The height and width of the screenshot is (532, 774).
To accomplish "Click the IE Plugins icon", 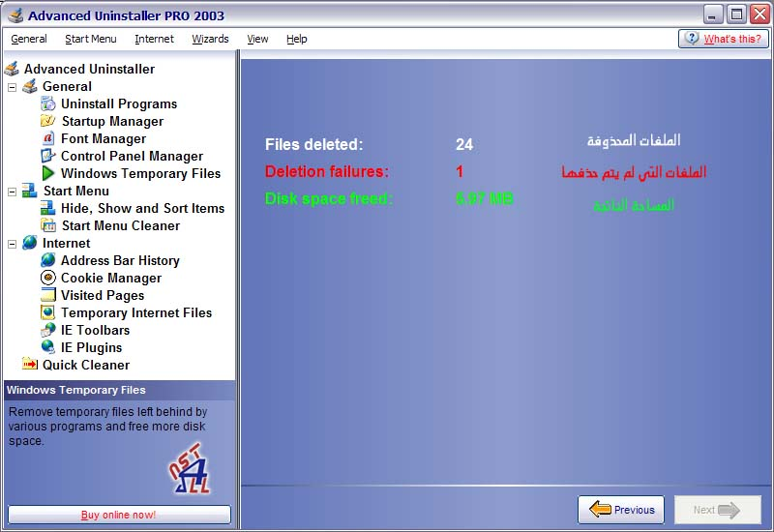I will click(48, 347).
